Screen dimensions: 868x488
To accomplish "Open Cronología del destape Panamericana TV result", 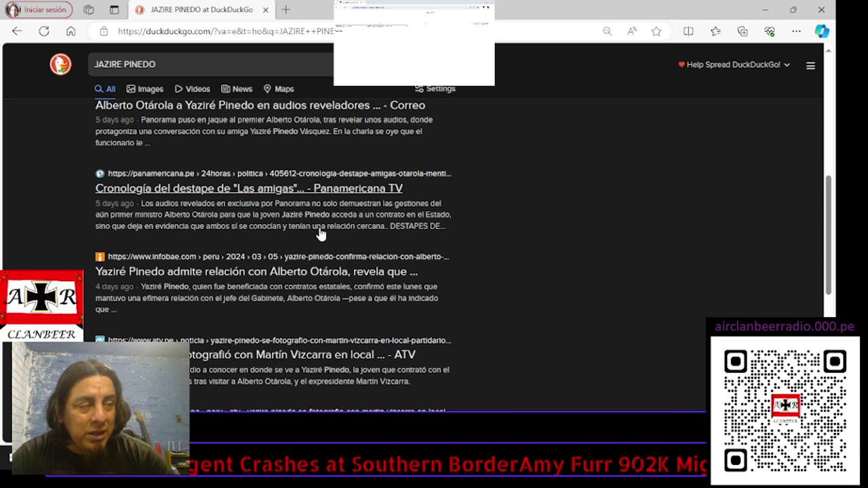I will pos(249,188).
